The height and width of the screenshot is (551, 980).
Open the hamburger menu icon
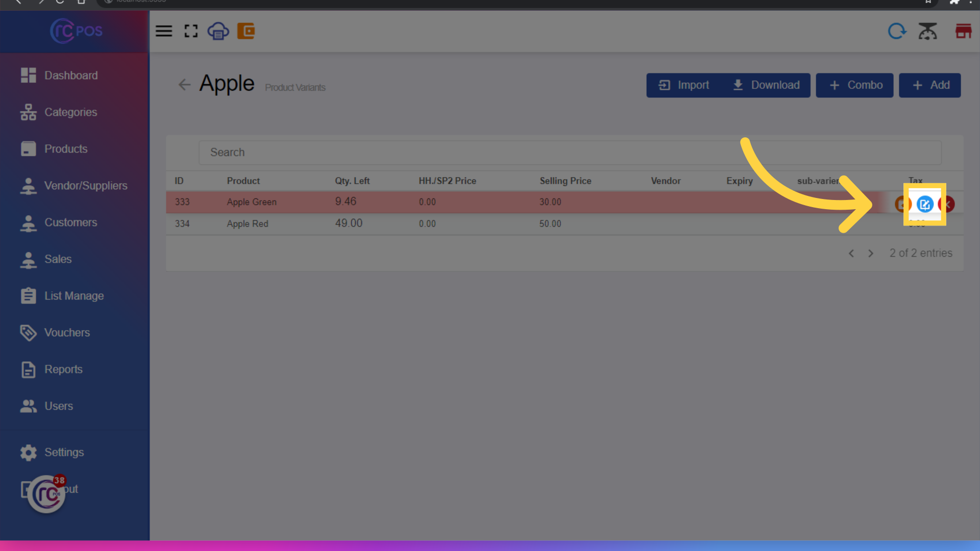[164, 31]
